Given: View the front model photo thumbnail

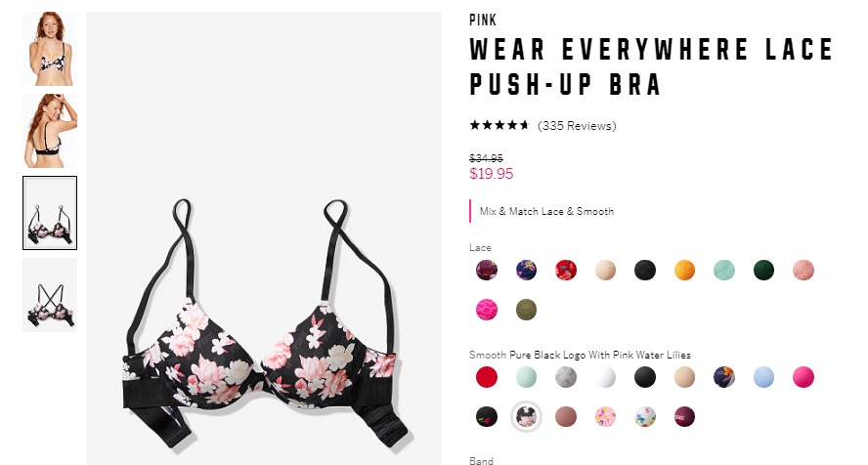Looking at the screenshot, I should point(50,49).
